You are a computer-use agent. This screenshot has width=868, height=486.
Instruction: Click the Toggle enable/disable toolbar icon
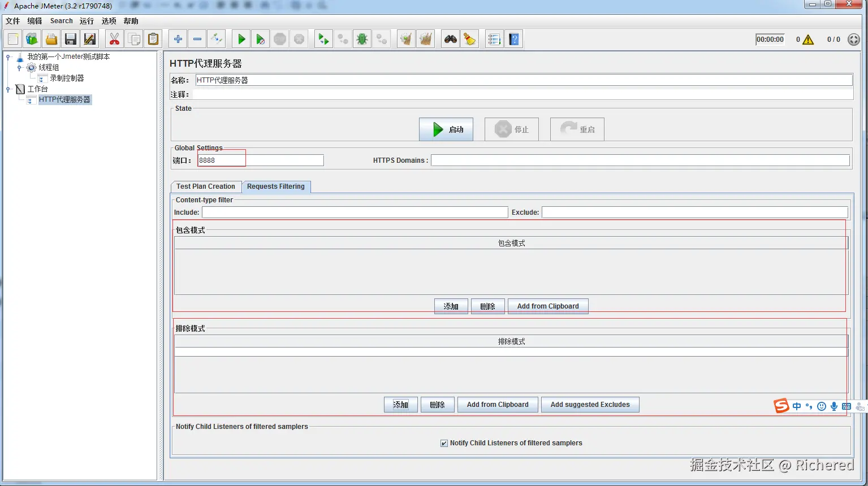tap(217, 39)
